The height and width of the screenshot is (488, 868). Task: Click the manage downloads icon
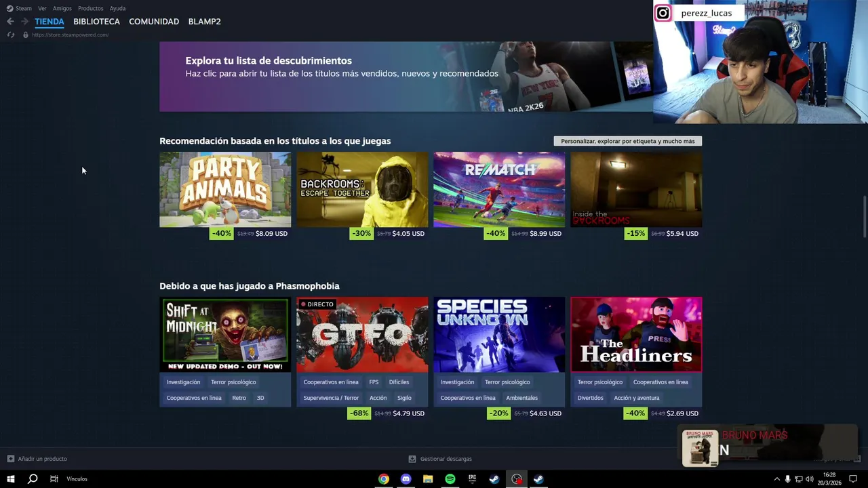coord(412,459)
